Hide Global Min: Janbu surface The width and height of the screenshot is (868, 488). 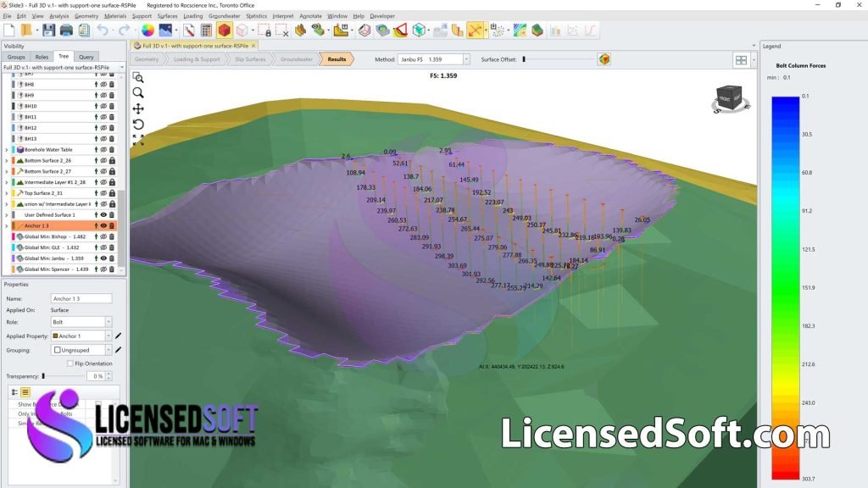click(103, 258)
